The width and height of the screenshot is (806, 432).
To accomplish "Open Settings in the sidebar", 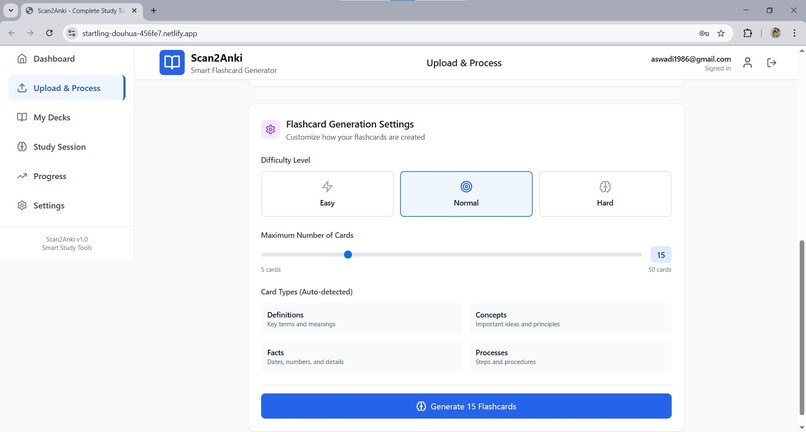I will (67, 205).
